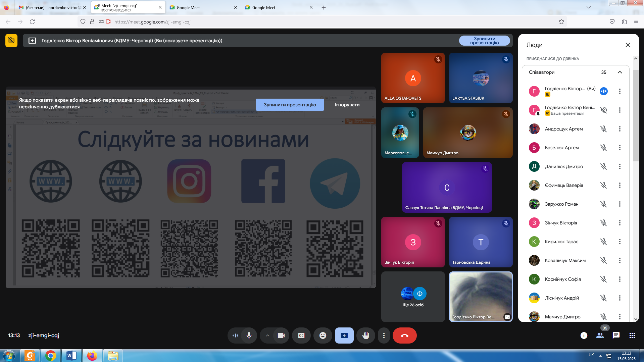Click Зупинити презентацію in the top banner
This screenshot has width=644, height=362.
(x=484, y=41)
